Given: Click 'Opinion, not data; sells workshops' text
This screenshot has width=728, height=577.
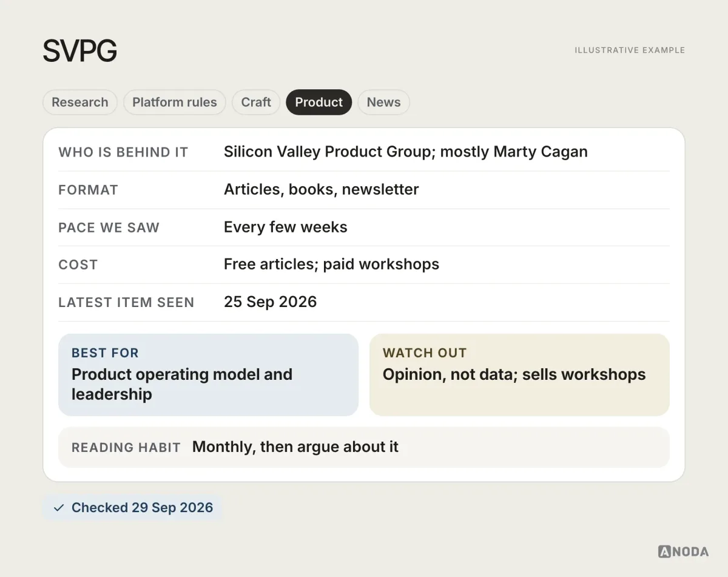Looking at the screenshot, I should click(x=514, y=374).
